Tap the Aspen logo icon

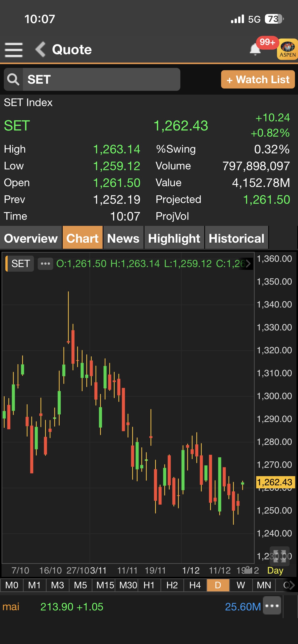(x=288, y=49)
